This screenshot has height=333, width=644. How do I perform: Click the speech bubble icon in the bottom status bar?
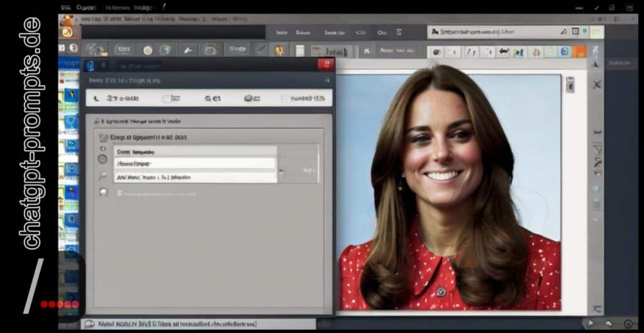point(89,324)
